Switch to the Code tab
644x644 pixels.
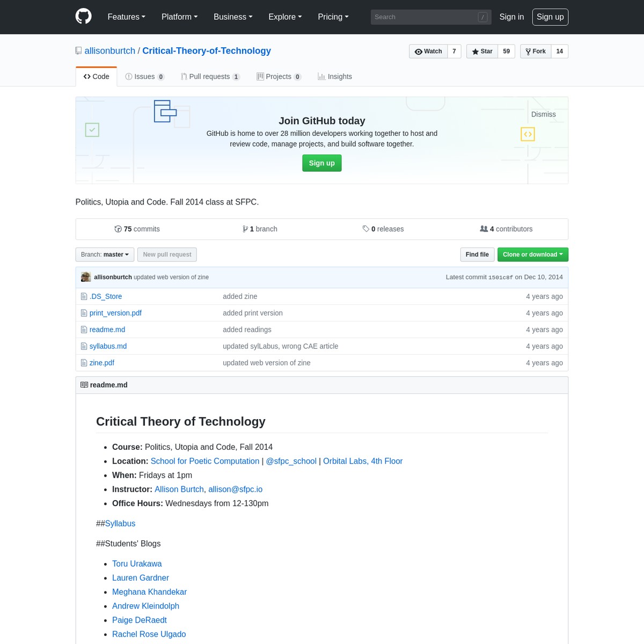96,77
